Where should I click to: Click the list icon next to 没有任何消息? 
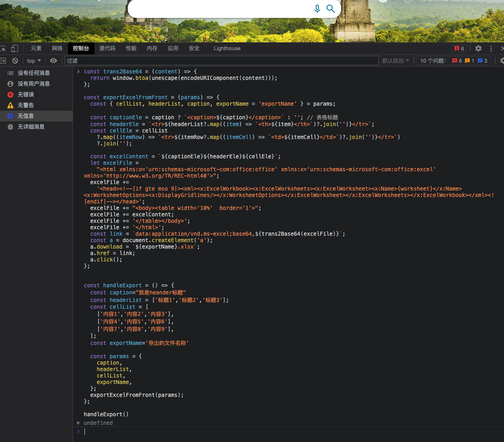[x=10, y=73]
